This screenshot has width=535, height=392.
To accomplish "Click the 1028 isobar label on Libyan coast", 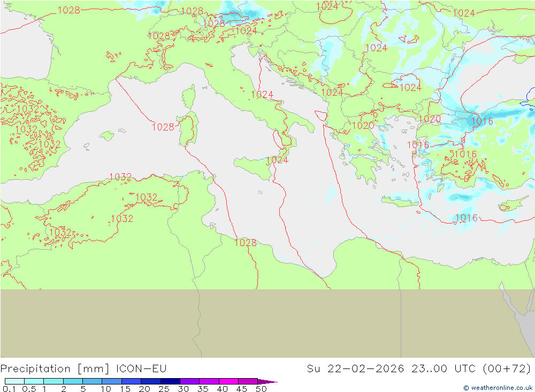I will pos(246,243).
